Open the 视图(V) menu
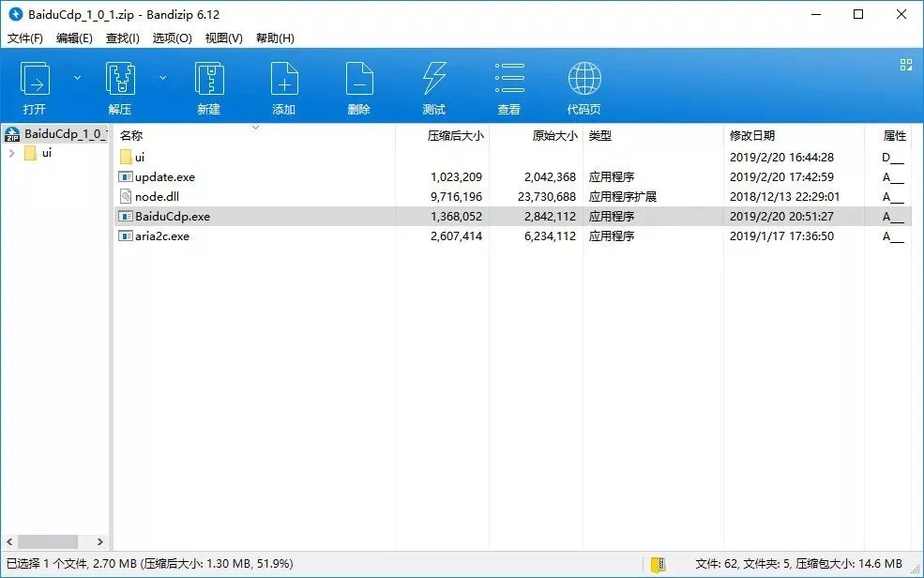 click(224, 38)
